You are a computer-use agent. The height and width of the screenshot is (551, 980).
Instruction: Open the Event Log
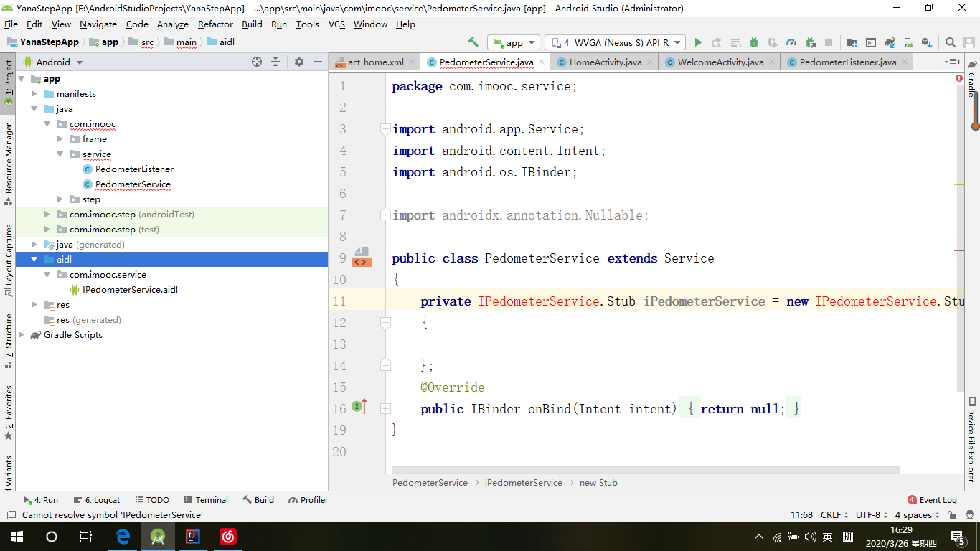coord(932,500)
